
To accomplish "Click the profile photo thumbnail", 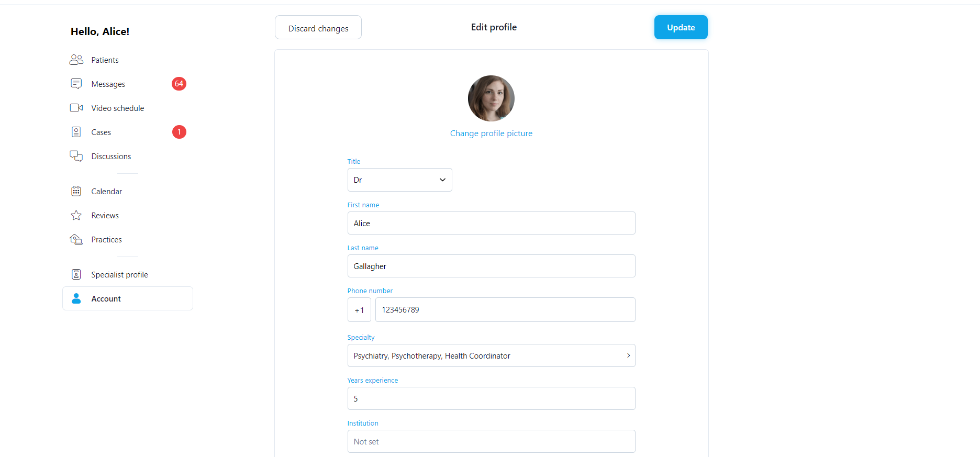I will coord(491,98).
